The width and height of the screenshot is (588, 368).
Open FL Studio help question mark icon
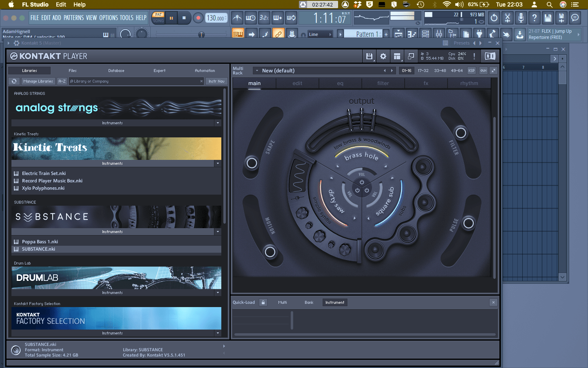[535, 18]
